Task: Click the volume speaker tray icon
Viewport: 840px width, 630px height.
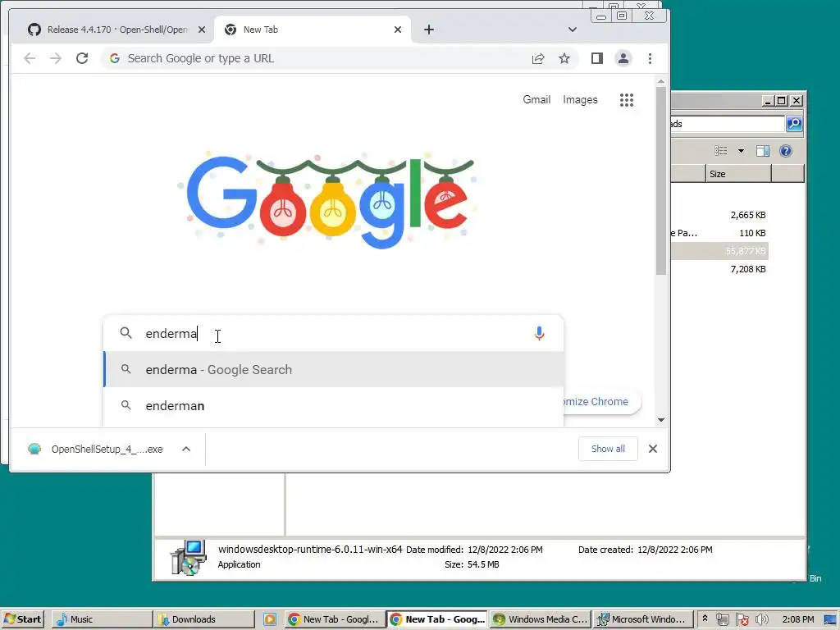Action: click(x=761, y=619)
